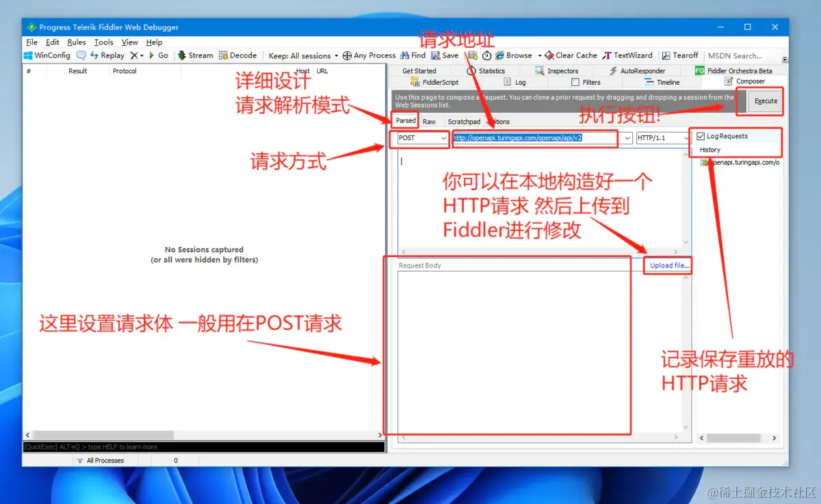Click the Go resume button
The width and height of the screenshot is (821, 504).
159,55
